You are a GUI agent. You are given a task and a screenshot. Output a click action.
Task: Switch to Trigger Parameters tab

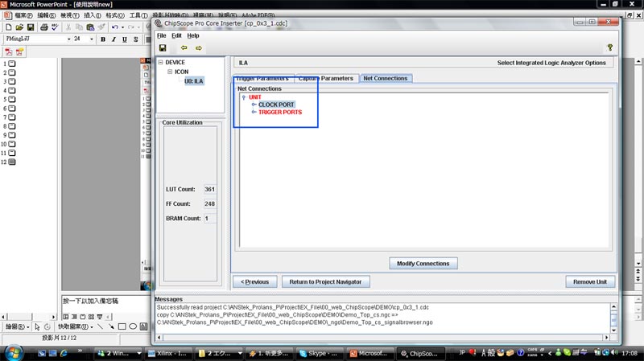point(263,78)
